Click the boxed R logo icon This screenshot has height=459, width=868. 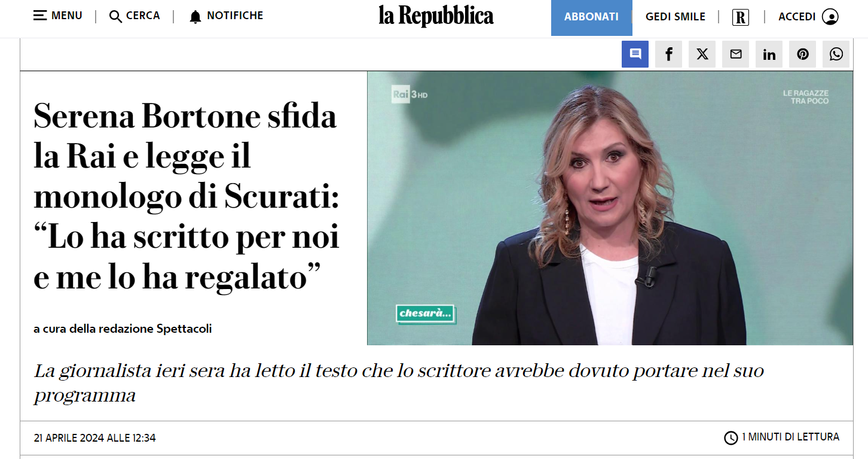[x=741, y=17]
